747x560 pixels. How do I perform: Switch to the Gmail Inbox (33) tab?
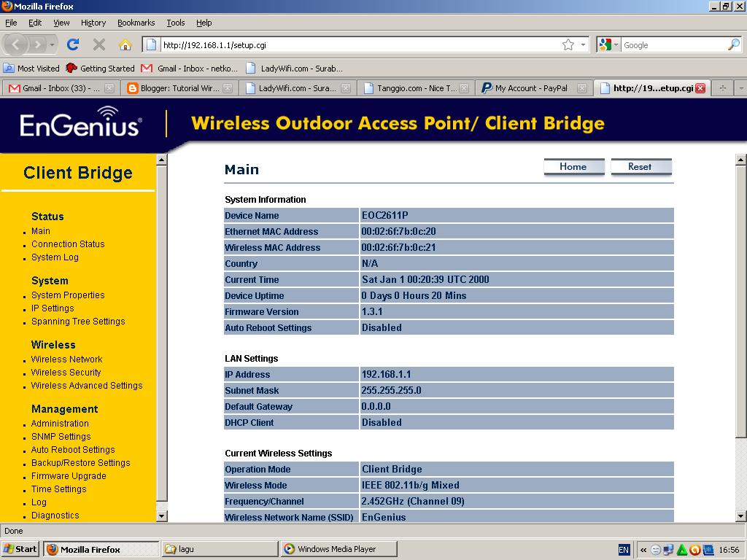click(61, 88)
